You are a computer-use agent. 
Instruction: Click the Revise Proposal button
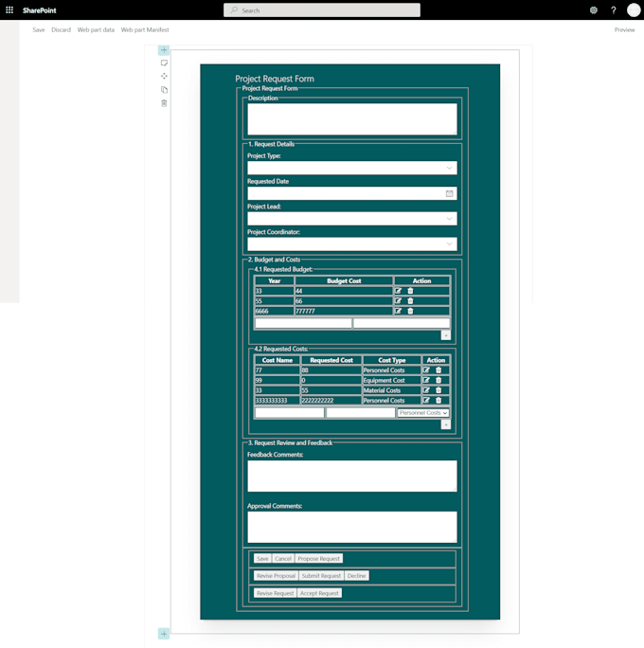(276, 576)
